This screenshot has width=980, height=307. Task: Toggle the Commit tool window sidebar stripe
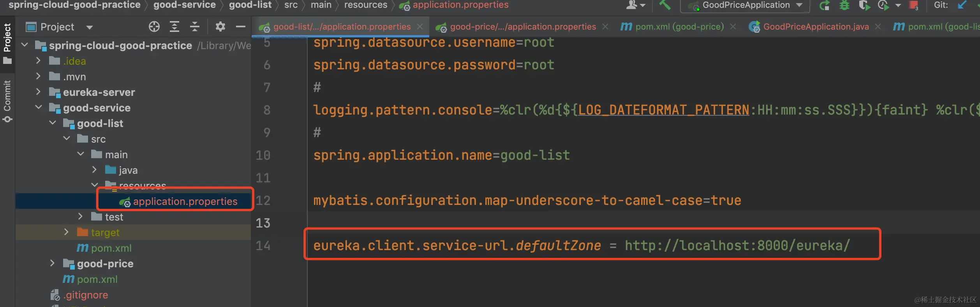[7, 101]
